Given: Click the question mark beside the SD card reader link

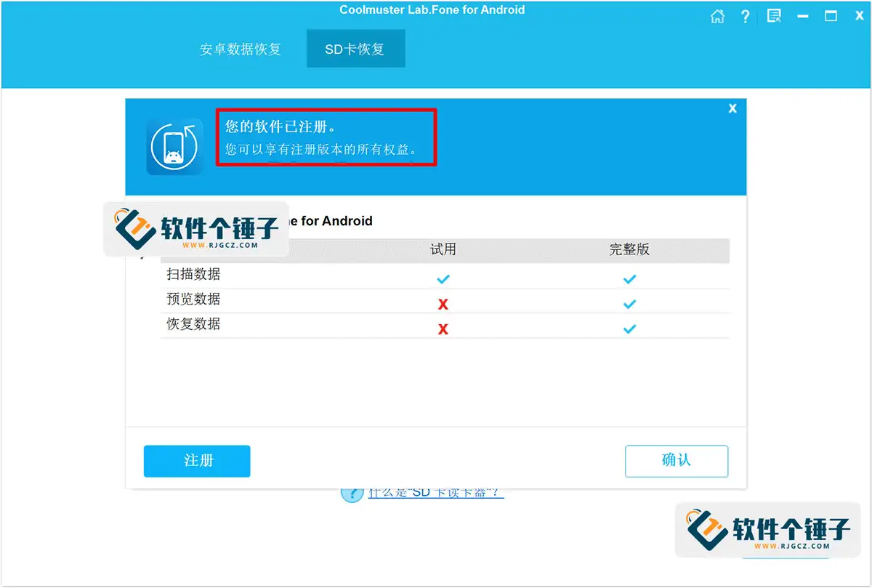Looking at the screenshot, I should (x=352, y=493).
